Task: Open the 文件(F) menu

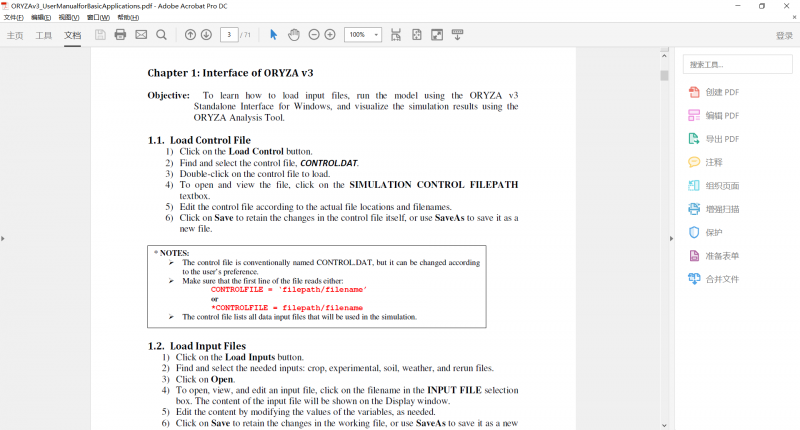Action: pos(13,17)
